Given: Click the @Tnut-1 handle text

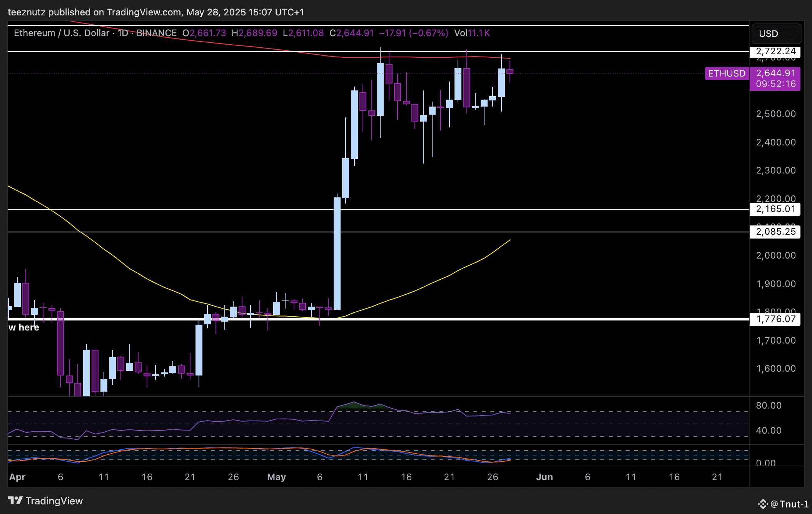Looking at the screenshot, I should tap(789, 504).
